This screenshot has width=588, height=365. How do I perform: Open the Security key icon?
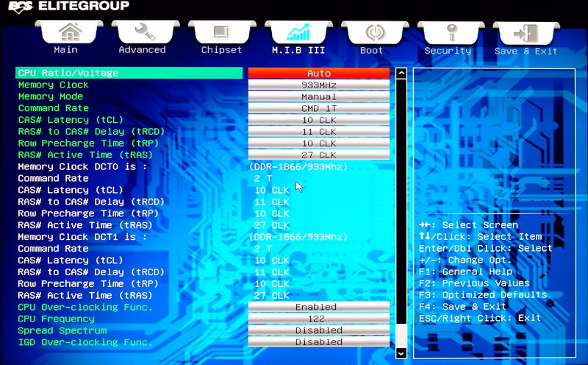(451, 32)
